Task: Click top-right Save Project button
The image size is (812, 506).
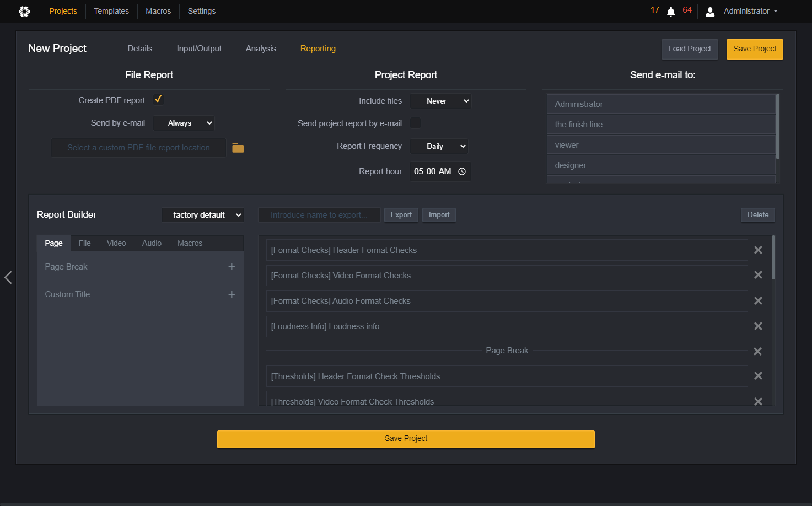Action: [x=755, y=49]
